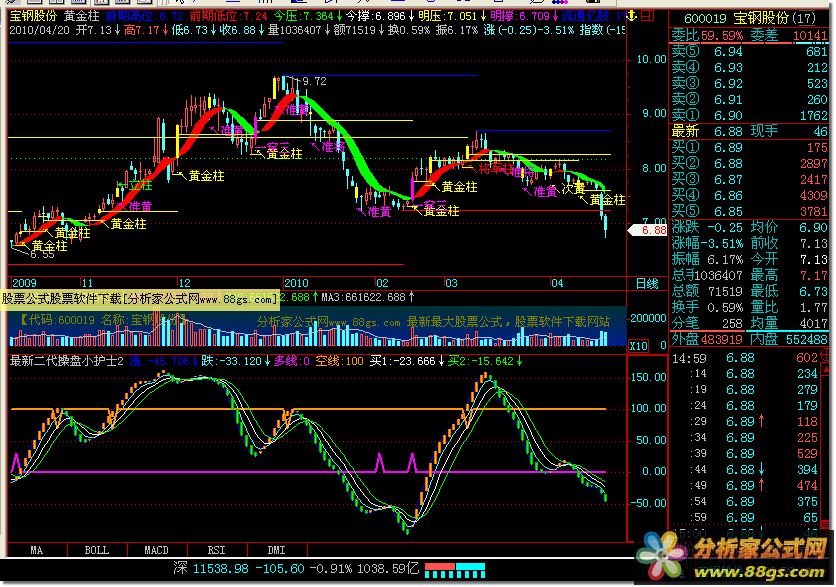Viewport: 836px width, 587px height.
Task: Select the MA indicator tab
Action: pos(37,549)
